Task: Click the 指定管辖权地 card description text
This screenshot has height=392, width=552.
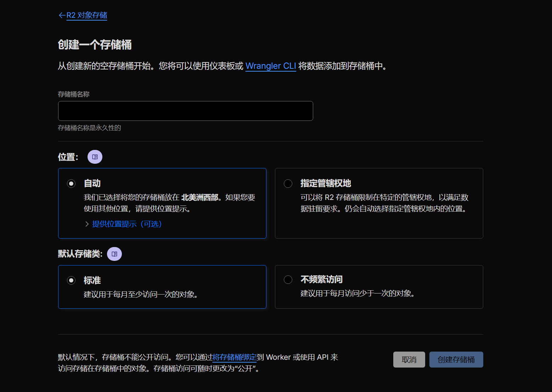Action: coord(384,203)
